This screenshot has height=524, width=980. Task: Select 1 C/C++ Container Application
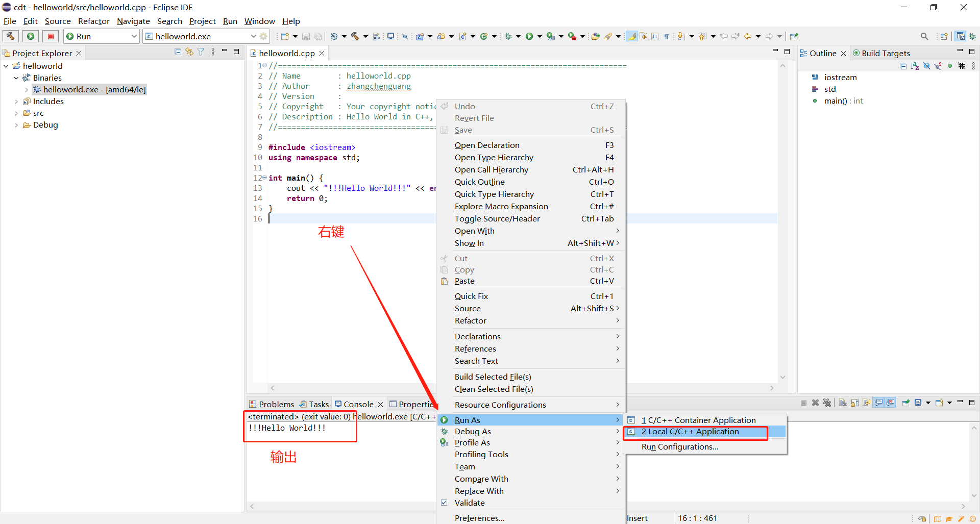point(705,420)
